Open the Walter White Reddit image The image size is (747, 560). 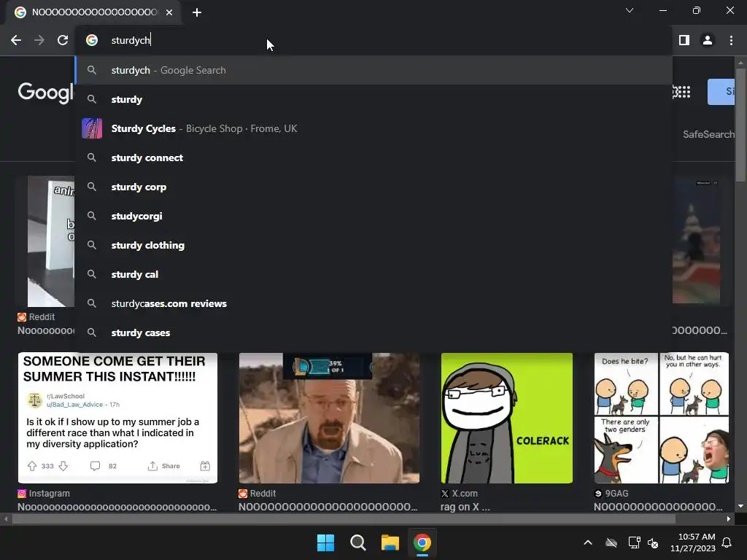coord(329,418)
